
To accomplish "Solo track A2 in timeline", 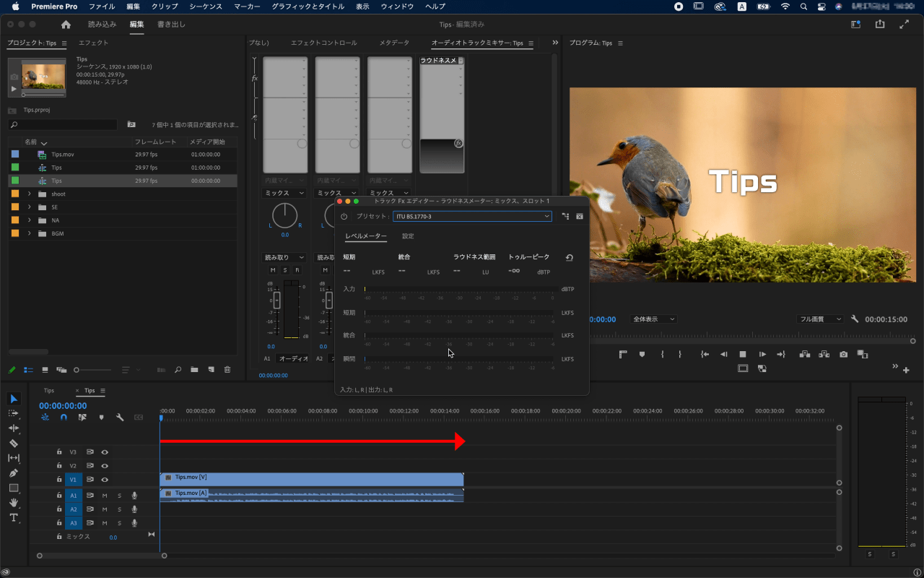I will 120,509.
